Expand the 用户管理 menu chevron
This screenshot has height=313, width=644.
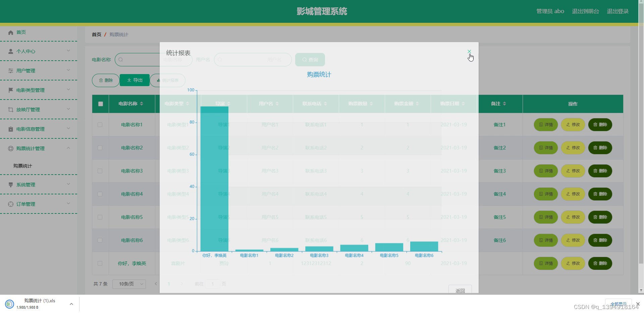click(68, 70)
